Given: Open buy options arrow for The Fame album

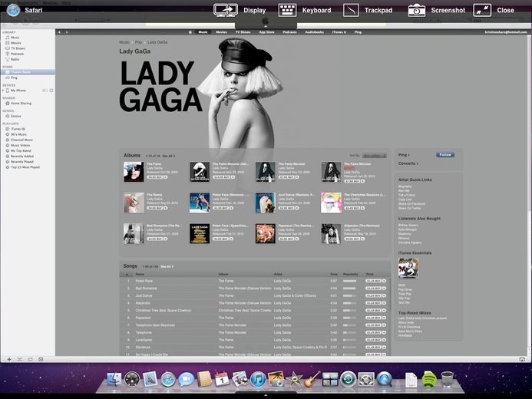Looking at the screenshot, I should (166, 177).
